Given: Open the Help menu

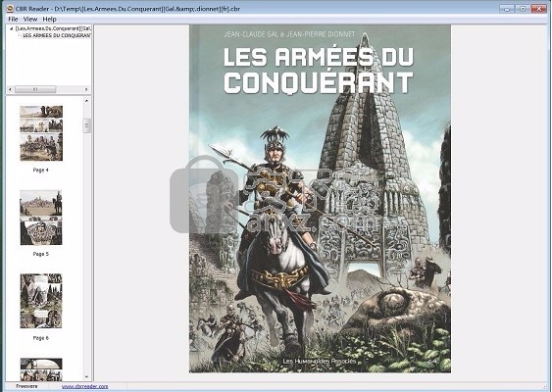Looking at the screenshot, I should [49, 19].
